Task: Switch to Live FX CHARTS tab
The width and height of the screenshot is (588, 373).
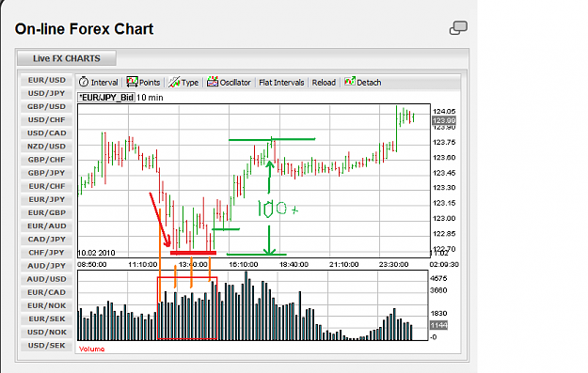Action: (x=67, y=58)
